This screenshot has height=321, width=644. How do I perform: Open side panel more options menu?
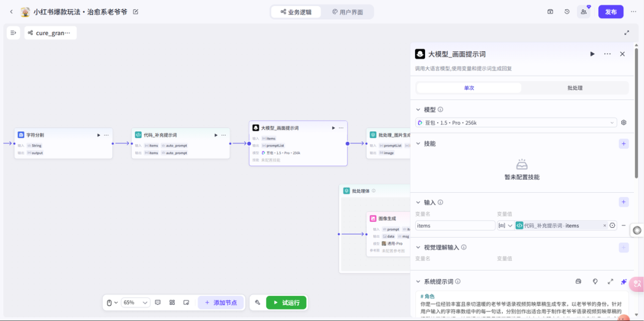tap(608, 54)
